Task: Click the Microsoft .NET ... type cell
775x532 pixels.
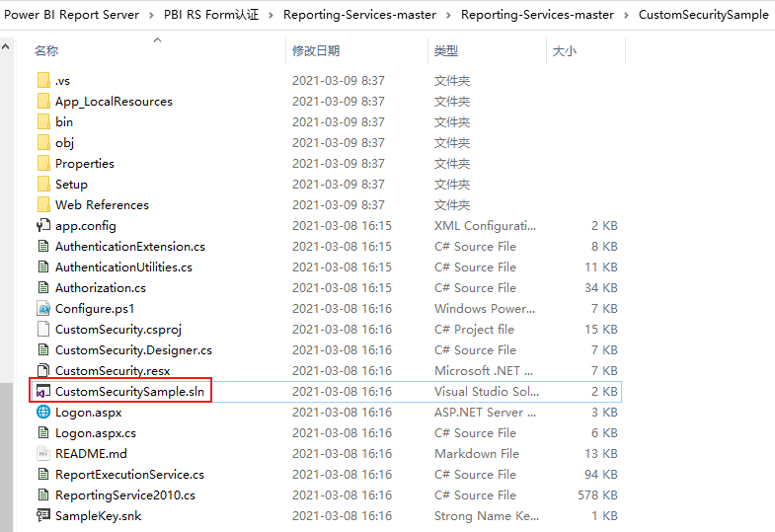Action: 484,370
